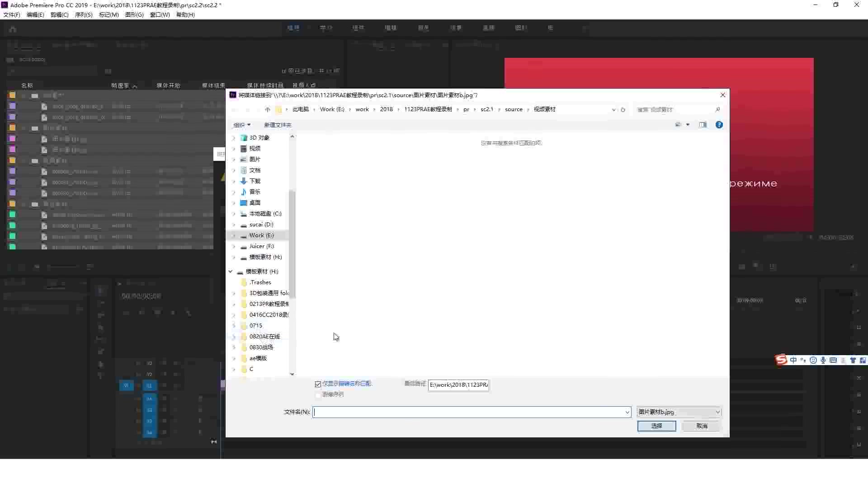Open the view options dropdown arrow
This screenshot has width=868, height=488.
688,125
